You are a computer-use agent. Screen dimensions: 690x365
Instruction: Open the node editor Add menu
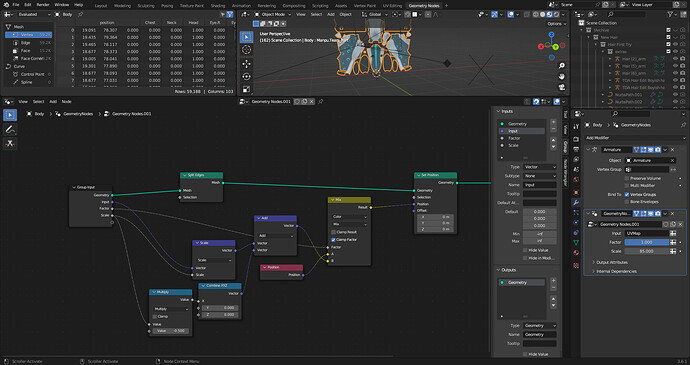coord(53,102)
